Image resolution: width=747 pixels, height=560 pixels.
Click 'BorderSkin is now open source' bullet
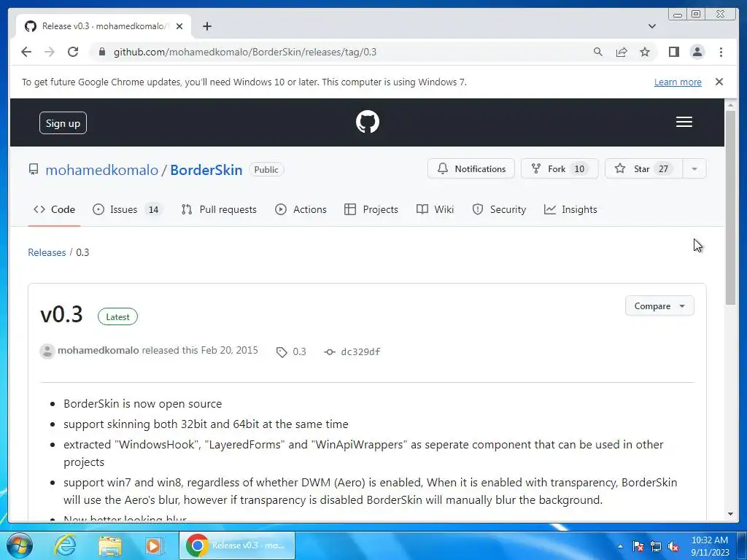pyautogui.click(x=143, y=404)
